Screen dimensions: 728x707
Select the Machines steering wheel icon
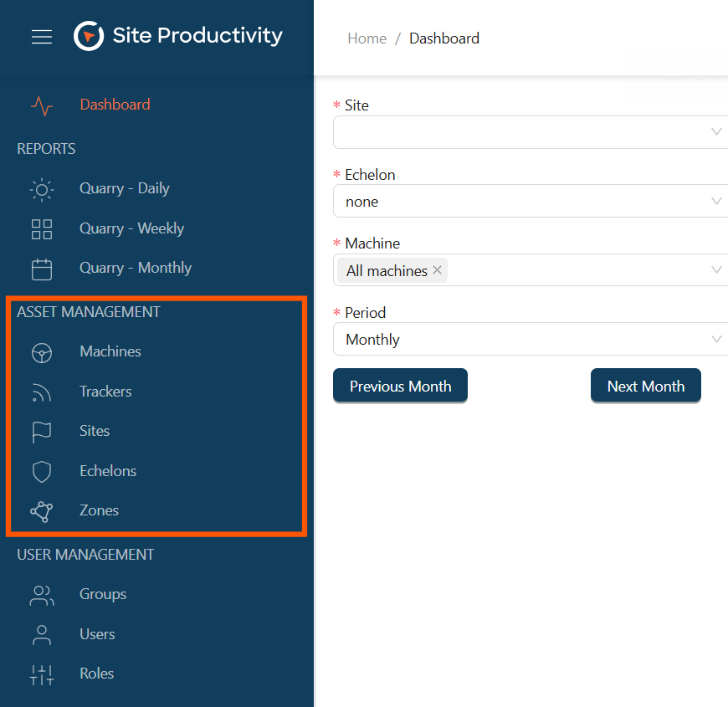42,352
